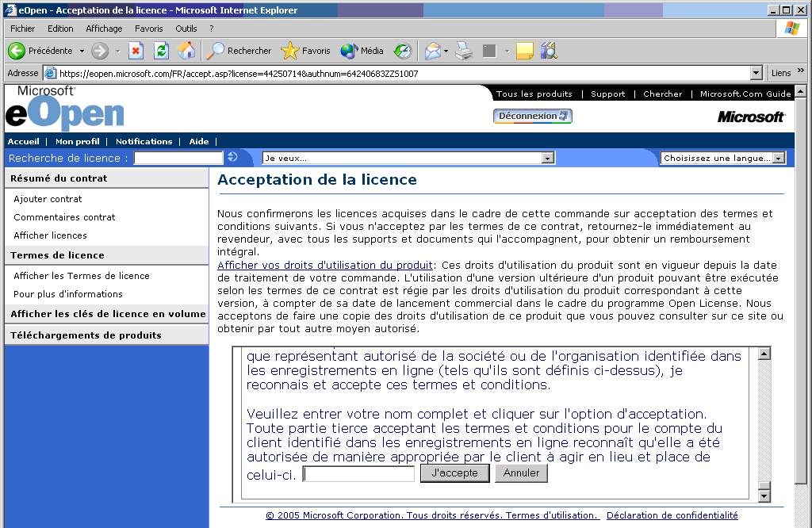Click the Rechercher magnifier toolbar button
The image size is (812, 528).
pos(239,51)
